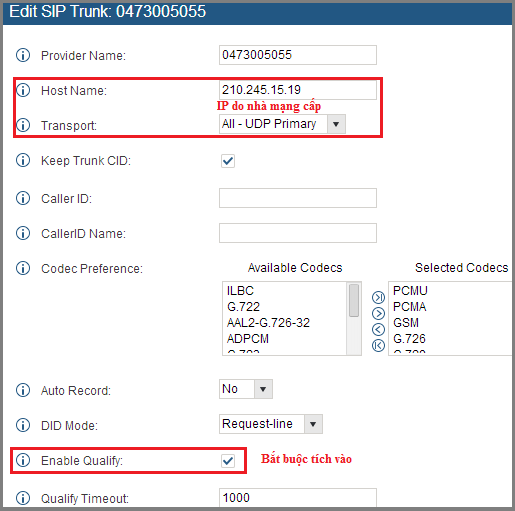This screenshot has width=515, height=511.
Task: Click single left arrow to remove codec
Action: (378, 329)
